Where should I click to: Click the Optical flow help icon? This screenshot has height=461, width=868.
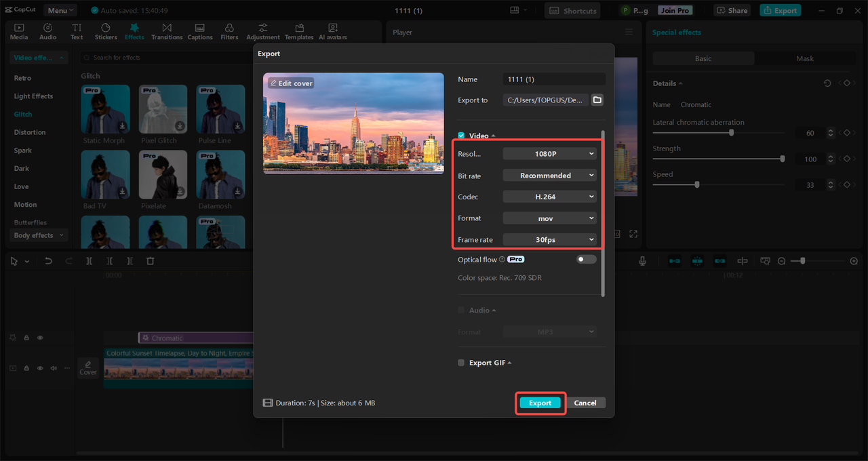(x=502, y=260)
